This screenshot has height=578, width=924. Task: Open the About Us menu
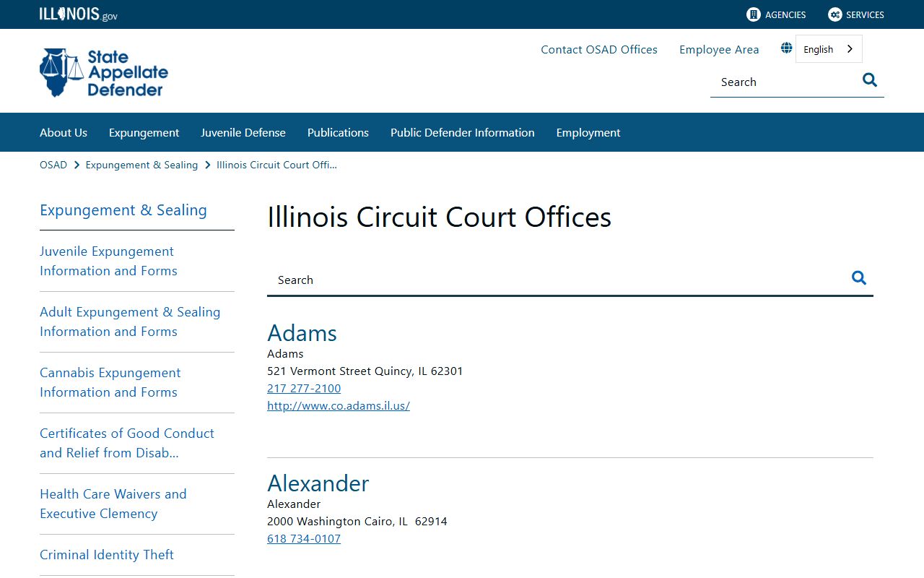coord(64,132)
